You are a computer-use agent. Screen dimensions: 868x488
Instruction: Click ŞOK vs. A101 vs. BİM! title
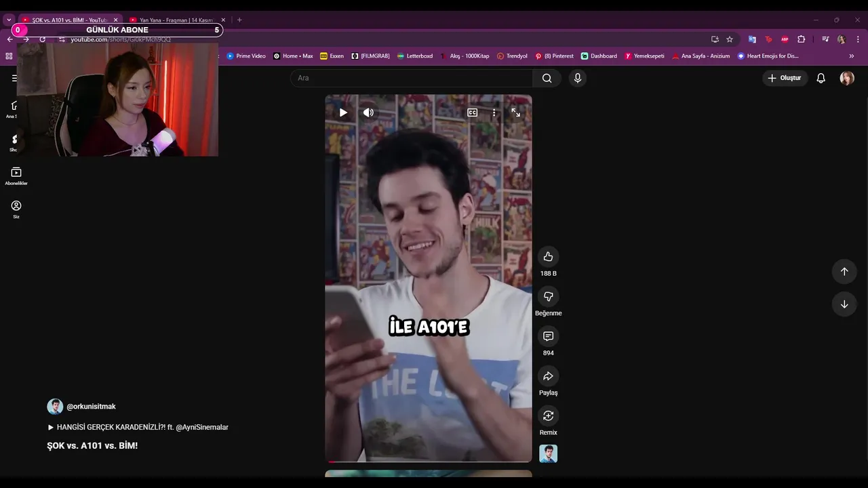92,446
